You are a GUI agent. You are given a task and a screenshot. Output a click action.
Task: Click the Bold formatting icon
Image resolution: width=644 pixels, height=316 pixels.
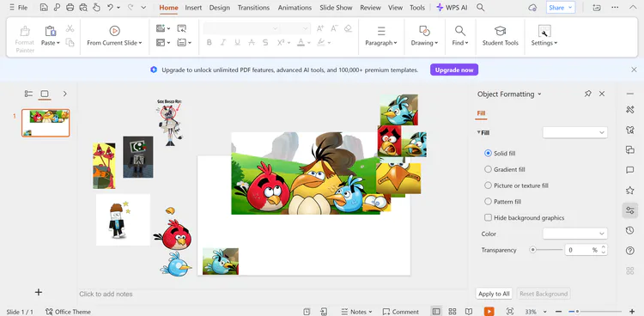209,42
